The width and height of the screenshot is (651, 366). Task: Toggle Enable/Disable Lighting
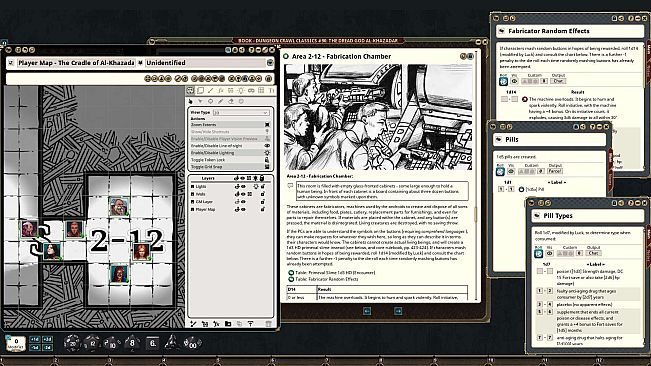[230, 153]
